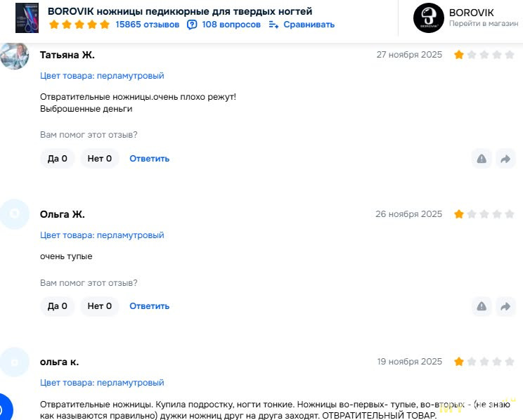Report Татьяна Ж.'s review with warning icon
Image resolution: width=523 pixels, height=420 pixels.
(x=482, y=159)
